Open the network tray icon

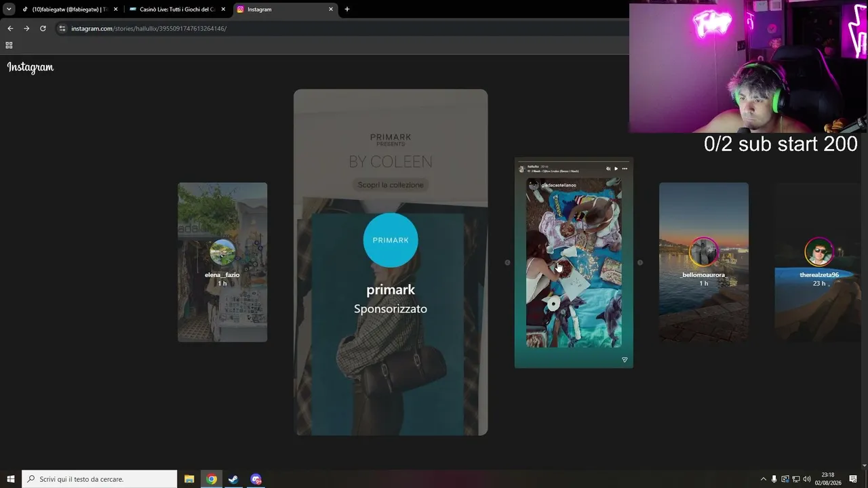796,479
